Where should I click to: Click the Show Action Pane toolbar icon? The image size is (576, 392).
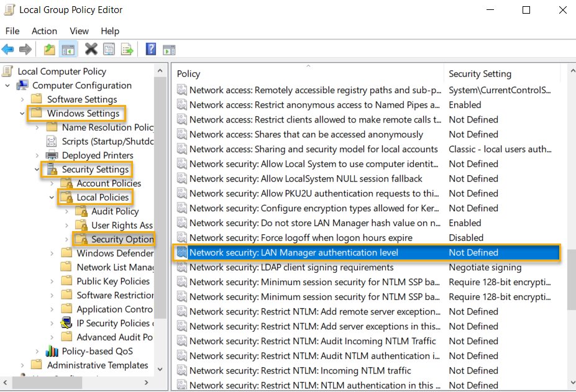tap(169, 49)
